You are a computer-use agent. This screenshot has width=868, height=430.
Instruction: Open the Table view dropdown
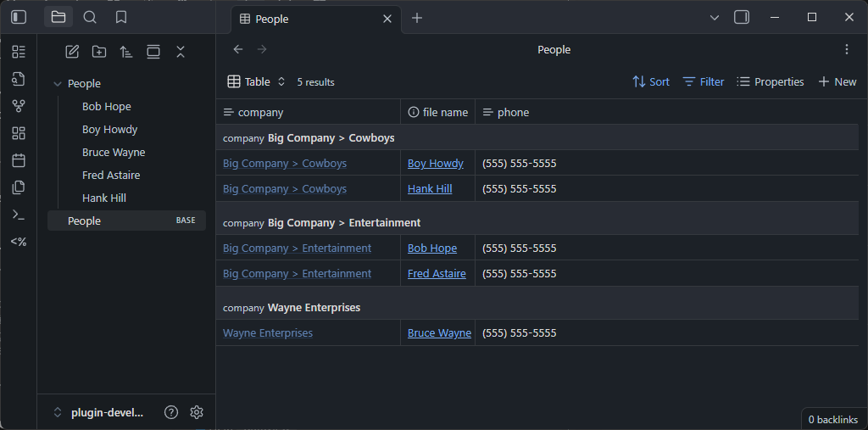coord(258,82)
